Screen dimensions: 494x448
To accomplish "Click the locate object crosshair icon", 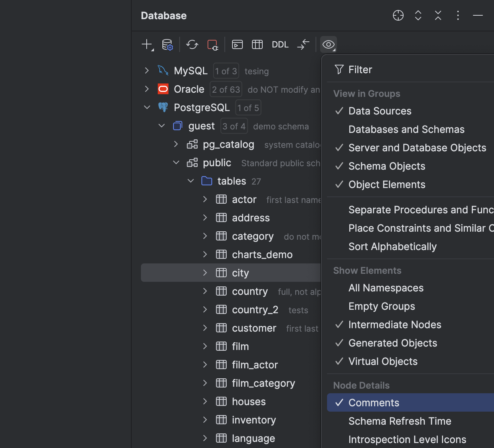I will tap(398, 15).
